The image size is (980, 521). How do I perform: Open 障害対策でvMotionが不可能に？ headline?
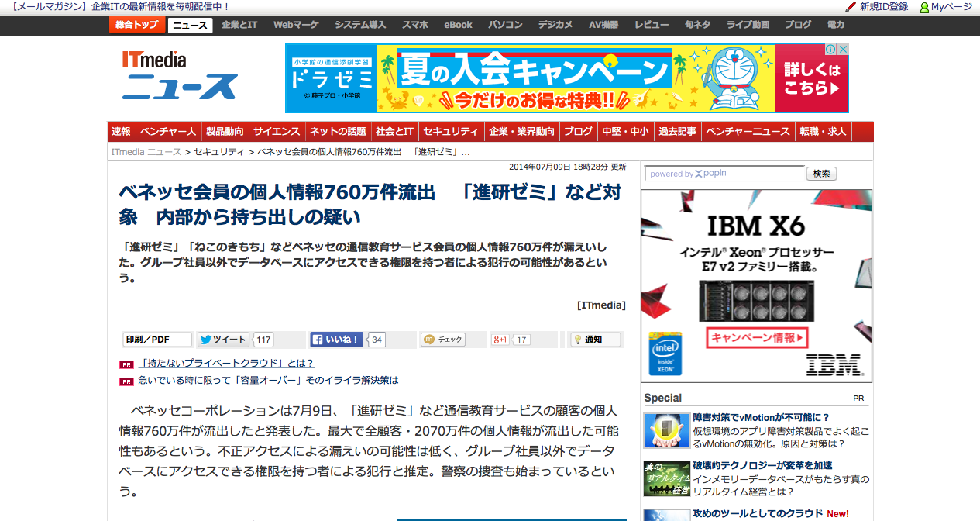(x=762, y=418)
